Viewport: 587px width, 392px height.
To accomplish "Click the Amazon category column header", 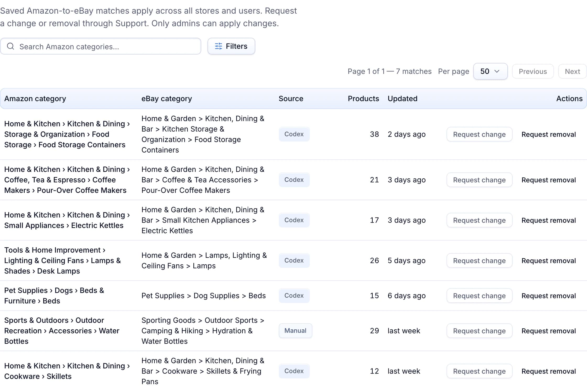I will [35, 99].
